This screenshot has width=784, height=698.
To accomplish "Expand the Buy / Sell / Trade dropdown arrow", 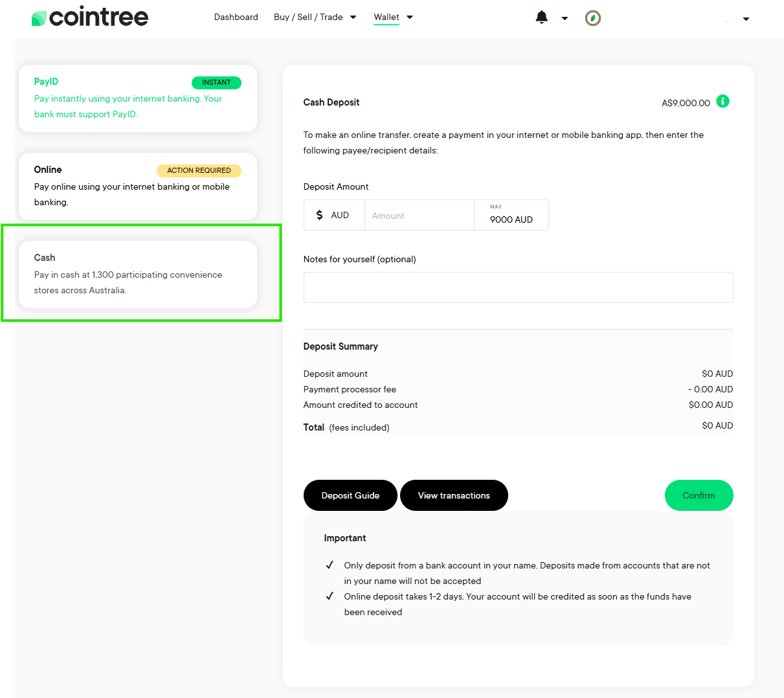I will click(x=353, y=17).
